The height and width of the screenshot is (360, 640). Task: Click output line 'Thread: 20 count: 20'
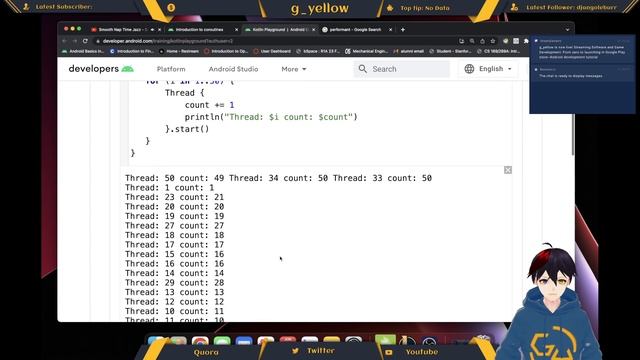pyautogui.click(x=174, y=207)
